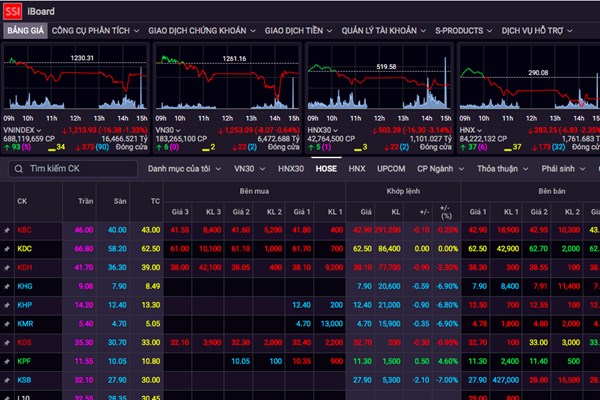Toggle pin for KMR row
This screenshot has height=400, width=600.
click(6, 324)
